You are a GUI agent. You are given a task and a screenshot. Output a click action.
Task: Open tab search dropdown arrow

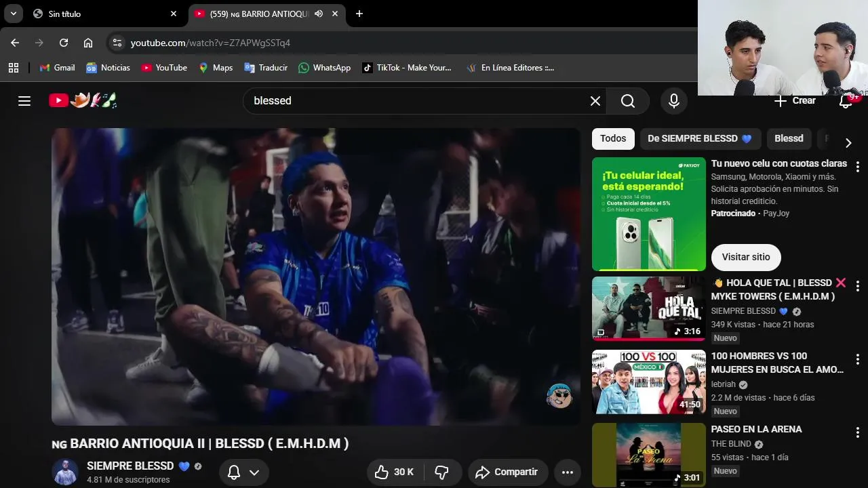point(13,14)
